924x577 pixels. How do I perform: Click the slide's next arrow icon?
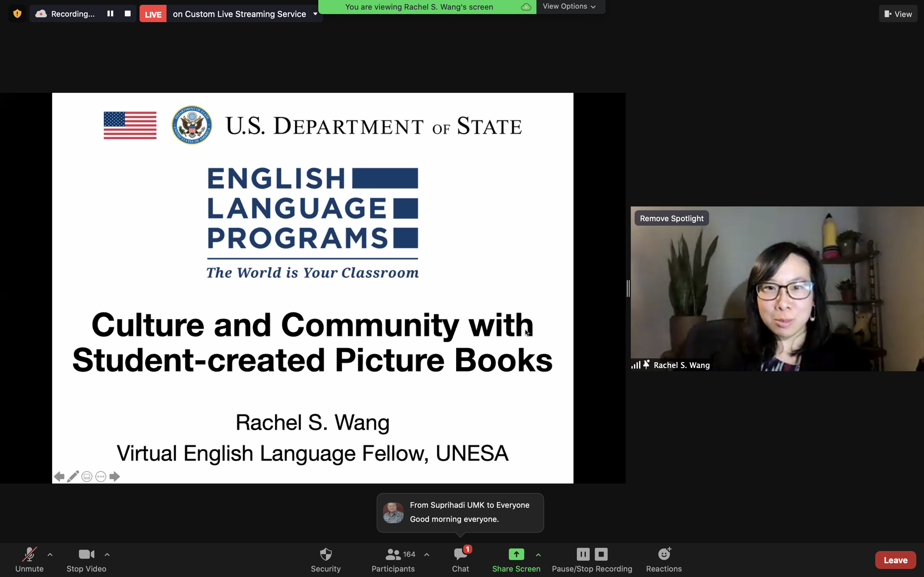pyautogui.click(x=115, y=476)
